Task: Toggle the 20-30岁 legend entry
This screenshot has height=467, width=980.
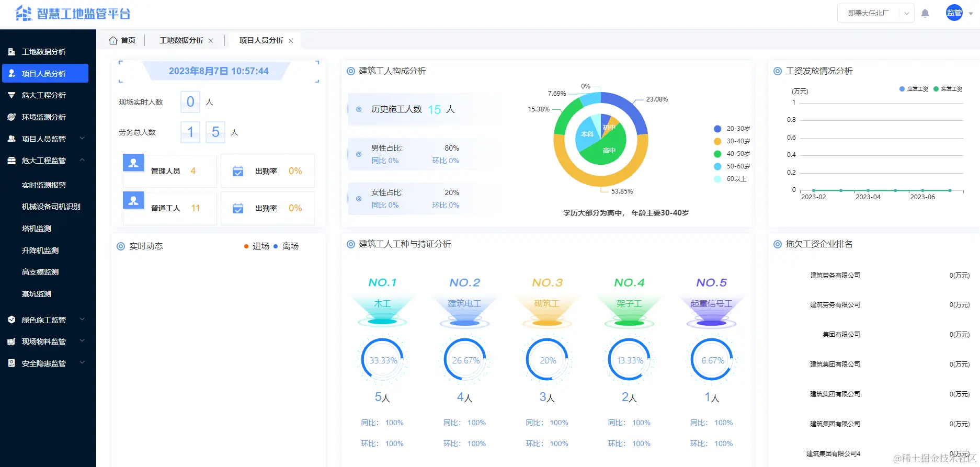Action: (732, 129)
